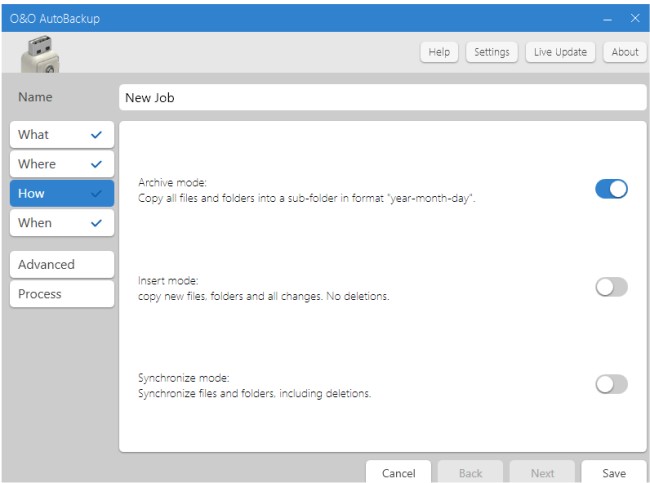This screenshot has width=650, height=483.
Task: Close the O&O AutoBackup window
Action: (635, 18)
